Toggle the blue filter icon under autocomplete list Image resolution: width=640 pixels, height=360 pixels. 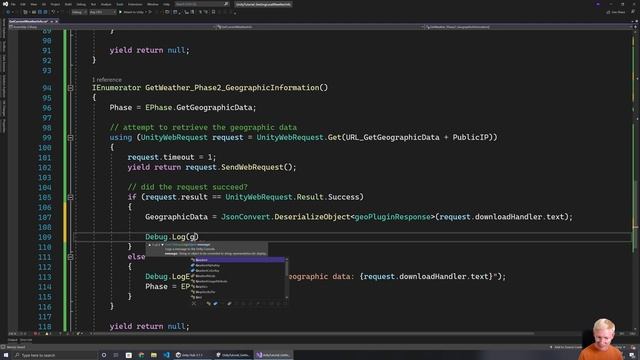click(215, 304)
